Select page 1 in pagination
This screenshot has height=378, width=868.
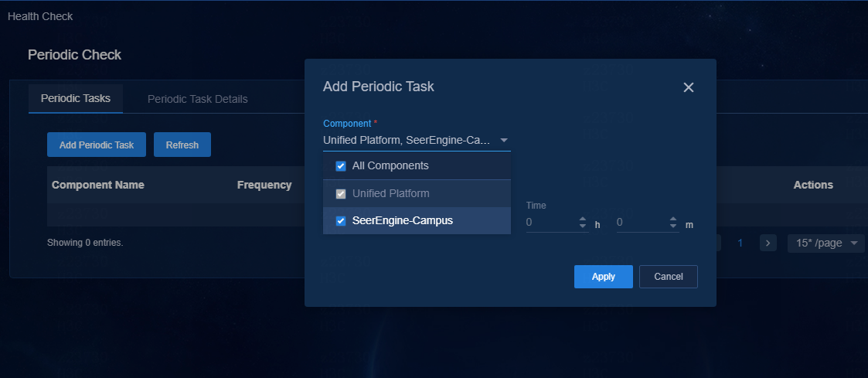tap(740, 243)
